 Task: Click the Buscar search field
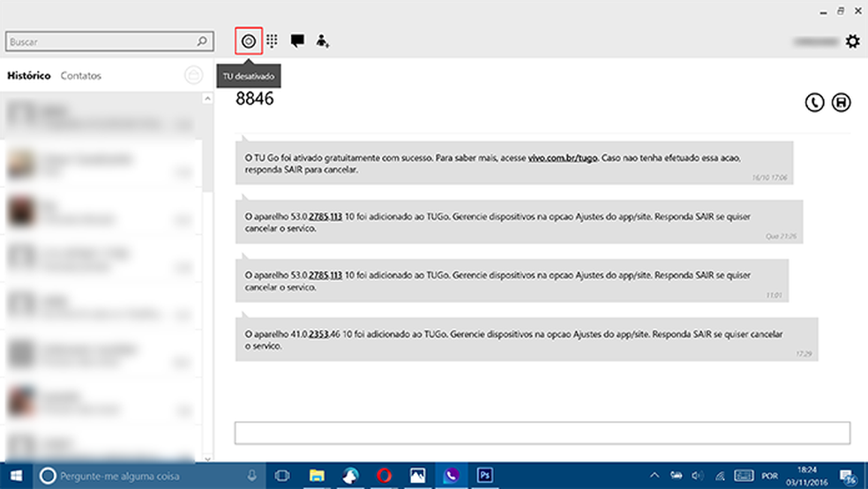[109, 41]
